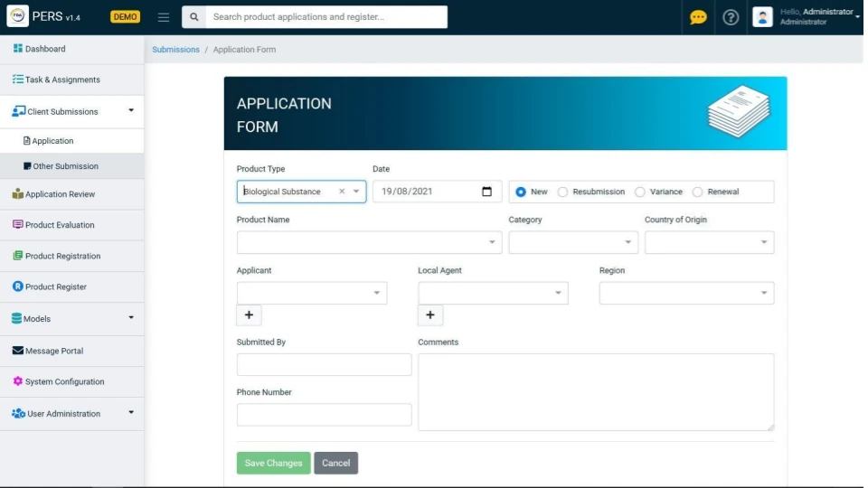Click the Application document icon
This screenshot has height=488, width=868.
click(26, 141)
